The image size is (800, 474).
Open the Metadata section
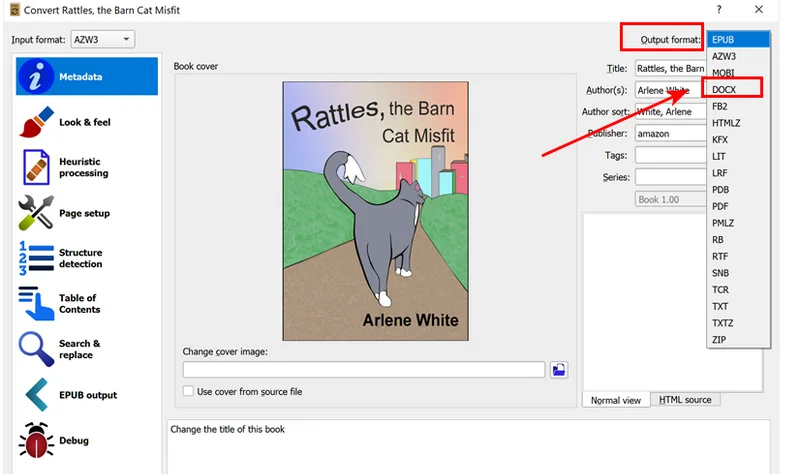pos(87,77)
